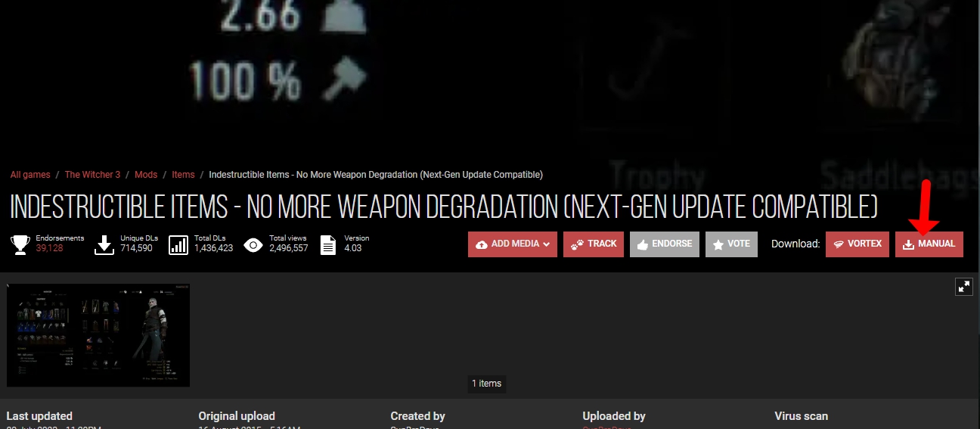Click the endorsement count 39,128
This screenshot has width=980, height=429.
50,248
